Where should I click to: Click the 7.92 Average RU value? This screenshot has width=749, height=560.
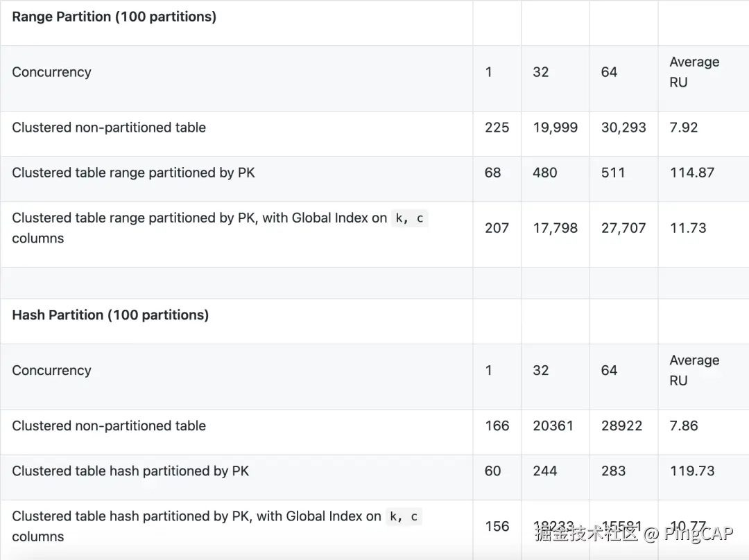tap(684, 128)
